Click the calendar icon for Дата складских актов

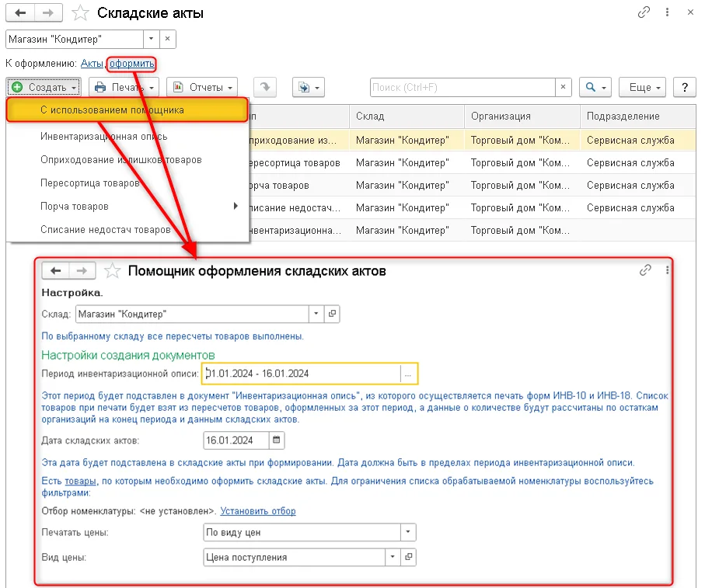(x=277, y=440)
